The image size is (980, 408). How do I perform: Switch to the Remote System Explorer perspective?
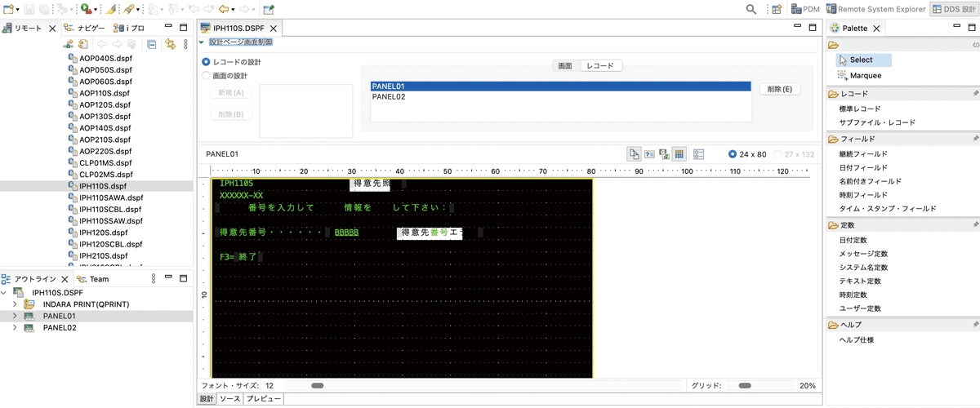pos(875,9)
